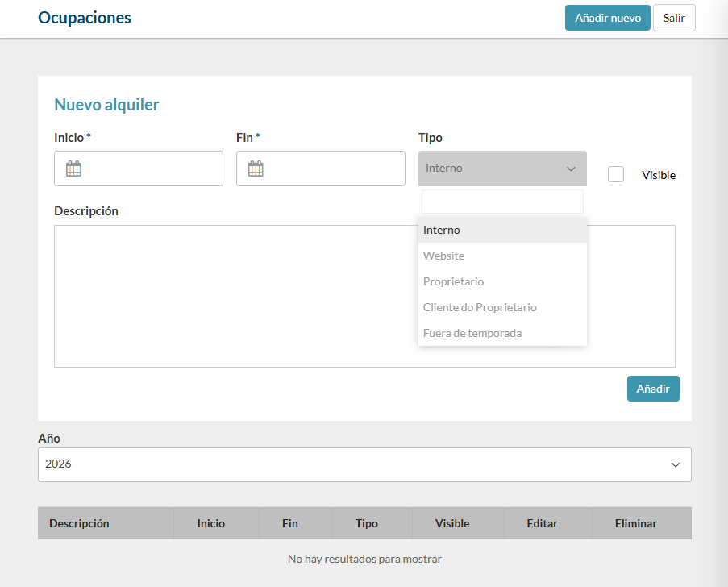Choose Cliente do Proprietario option
The width and height of the screenshot is (728, 587).
pyautogui.click(x=502, y=307)
